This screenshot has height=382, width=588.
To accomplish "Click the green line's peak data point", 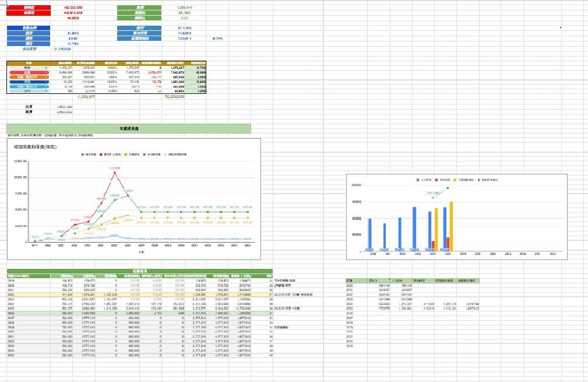I will (x=128, y=195).
